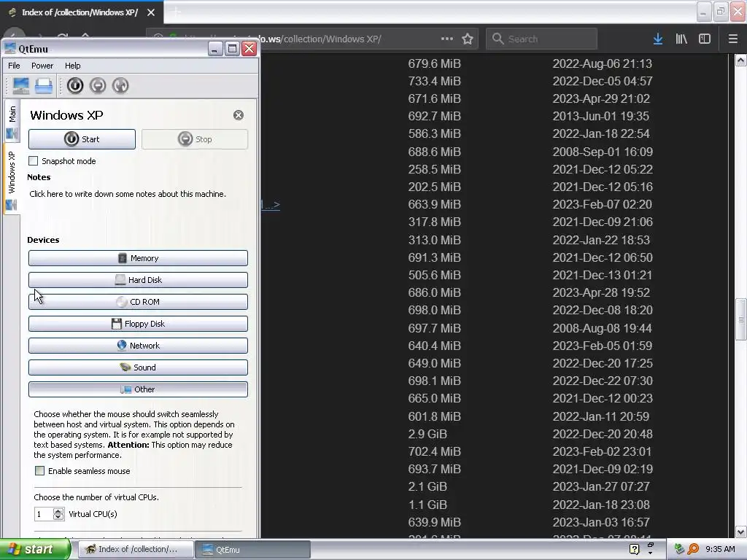Click the address bar URL text
Image resolution: width=747 pixels, height=560 pixels.
click(320, 39)
